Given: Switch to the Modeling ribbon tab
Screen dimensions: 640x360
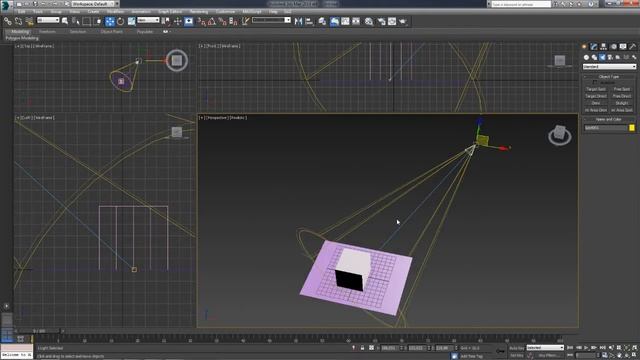Looking at the screenshot, I should click(20, 31).
